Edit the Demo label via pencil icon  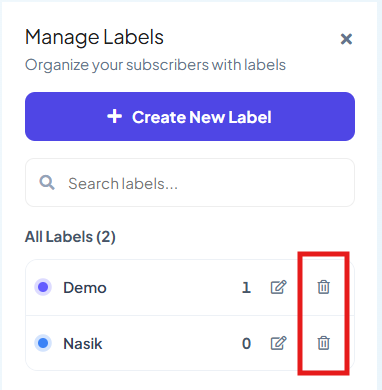pyautogui.click(x=278, y=287)
